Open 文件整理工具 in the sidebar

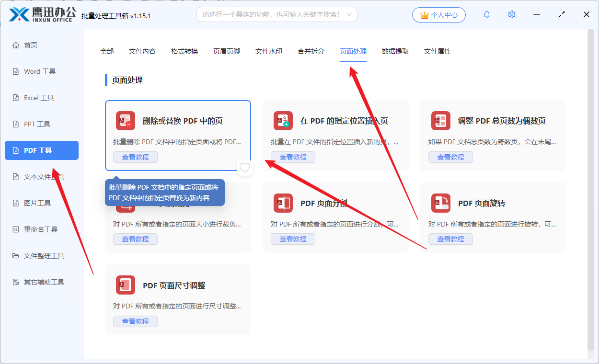(x=42, y=256)
